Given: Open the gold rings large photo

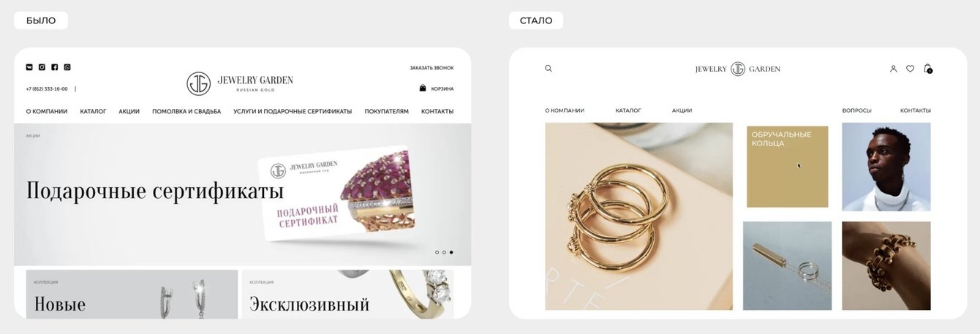Looking at the screenshot, I should (x=638, y=216).
